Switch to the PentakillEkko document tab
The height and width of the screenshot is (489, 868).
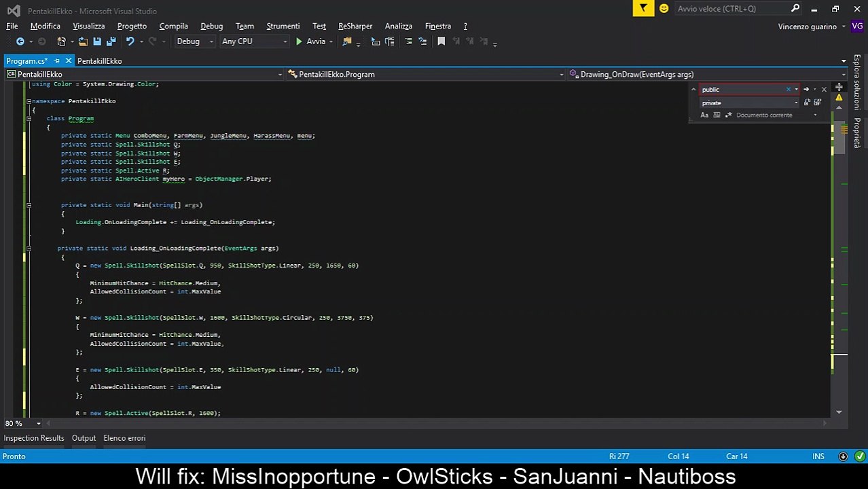pyautogui.click(x=99, y=61)
